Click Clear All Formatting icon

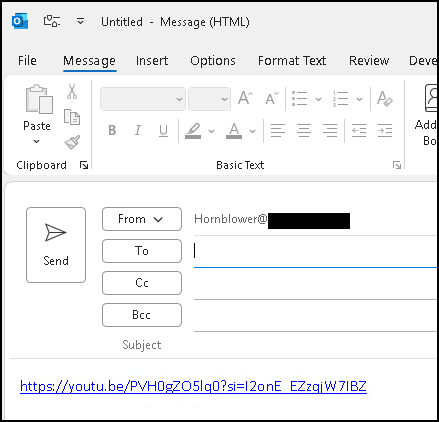[385, 99]
